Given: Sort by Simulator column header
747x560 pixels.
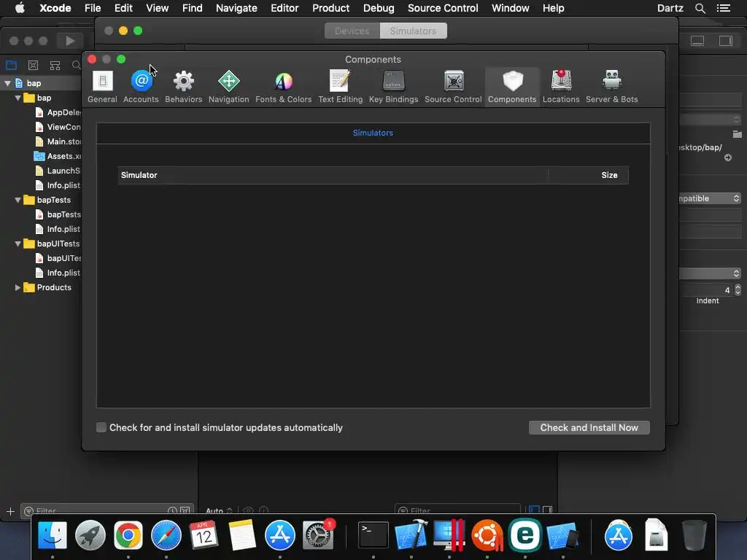Looking at the screenshot, I should [x=333, y=175].
